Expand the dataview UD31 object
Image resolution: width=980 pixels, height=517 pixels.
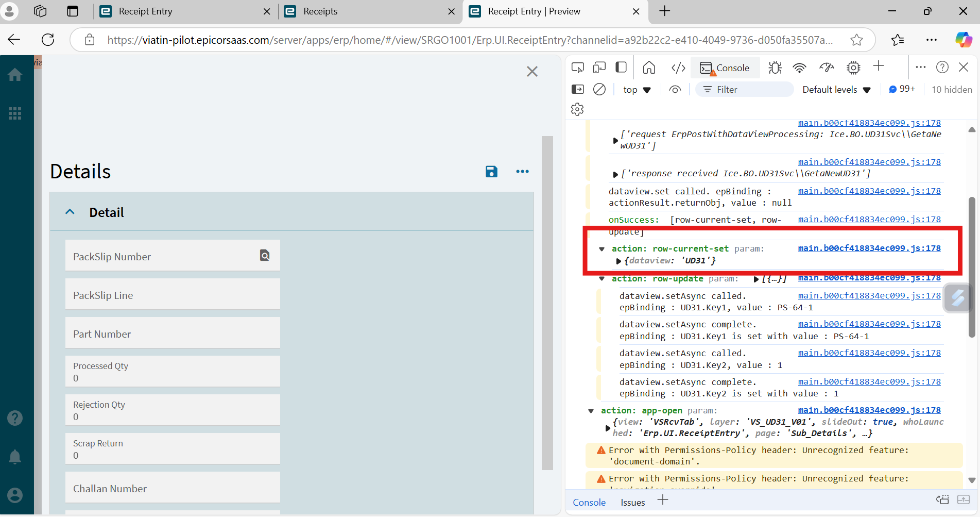(618, 261)
